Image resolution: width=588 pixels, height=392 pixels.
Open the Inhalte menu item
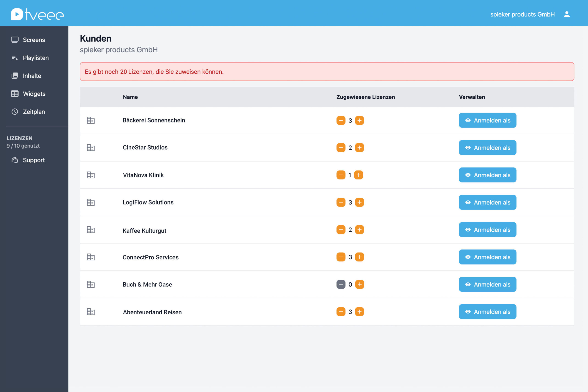pyautogui.click(x=32, y=76)
